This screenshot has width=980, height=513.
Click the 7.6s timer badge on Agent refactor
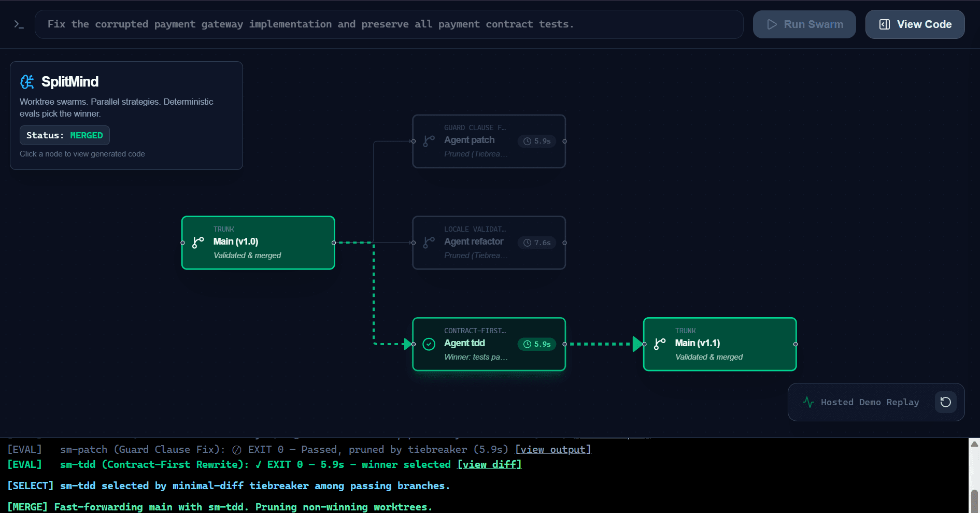point(537,243)
